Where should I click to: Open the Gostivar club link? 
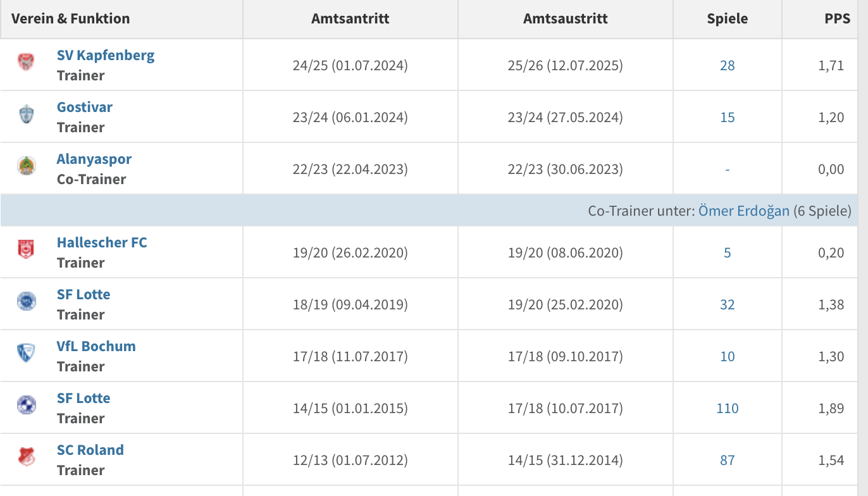coord(85,107)
